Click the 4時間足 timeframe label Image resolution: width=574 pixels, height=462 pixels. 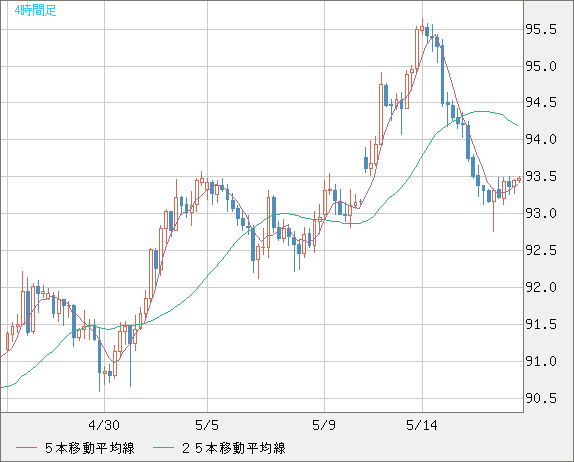coord(36,10)
